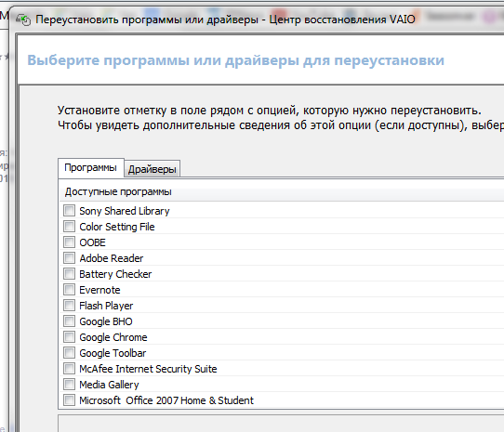504x432 pixels.
Task: Switch to the Драйверы tab
Action: coord(152,169)
